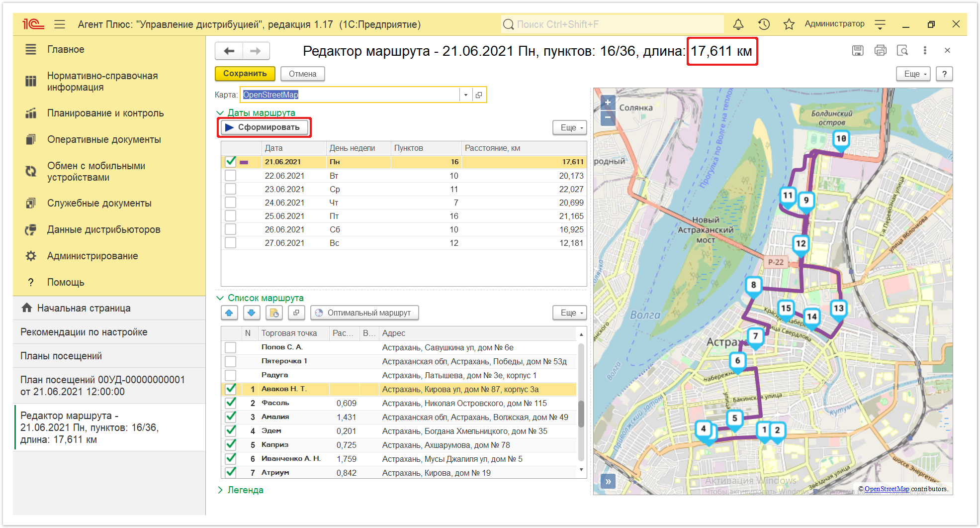Open the vertical three-dot menu
Image resolution: width=980 pixels, height=528 pixels.
[x=925, y=50]
